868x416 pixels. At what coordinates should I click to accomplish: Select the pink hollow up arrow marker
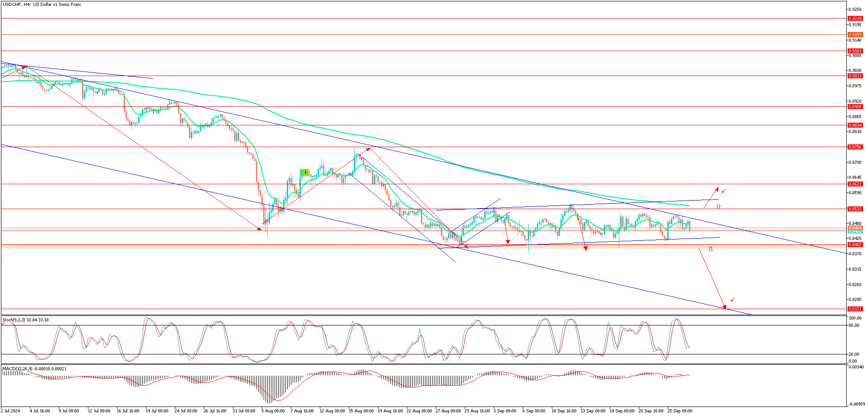click(719, 206)
